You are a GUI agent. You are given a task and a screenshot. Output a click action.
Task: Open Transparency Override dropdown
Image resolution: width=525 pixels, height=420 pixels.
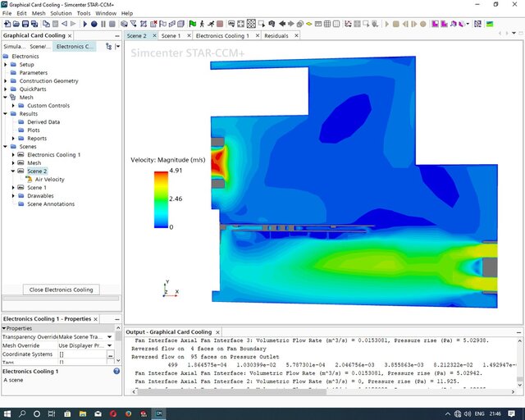[109, 336]
